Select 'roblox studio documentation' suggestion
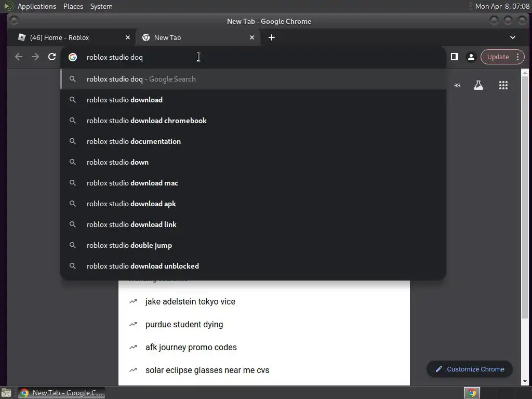The width and height of the screenshot is (532, 399). coord(253,141)
